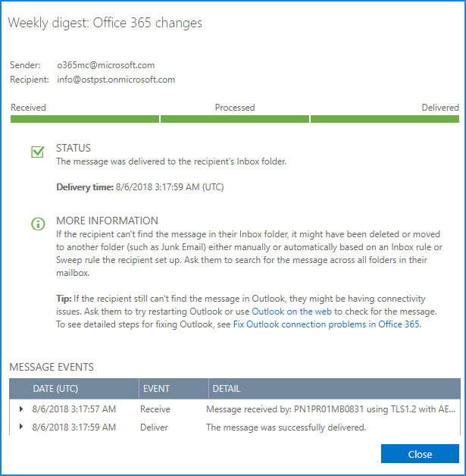
Task: Select recipient address info@ostpst.onmicrosoft.com
Action: point(116,80)
